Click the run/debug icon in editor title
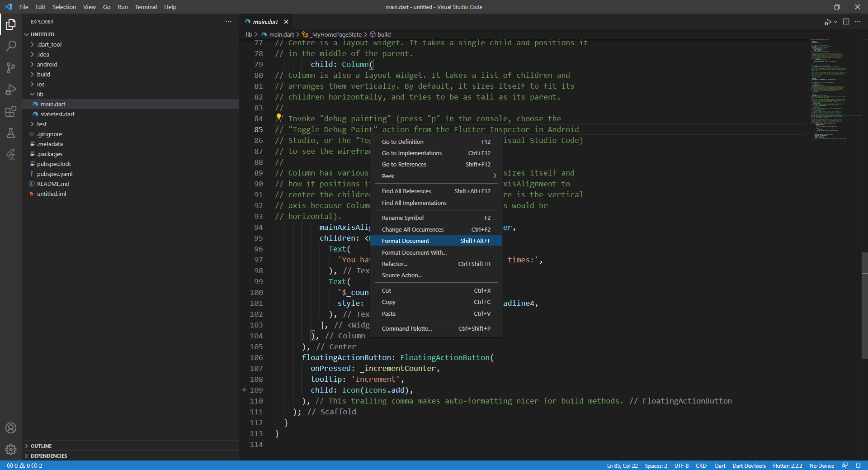 [x=827, y=22]
